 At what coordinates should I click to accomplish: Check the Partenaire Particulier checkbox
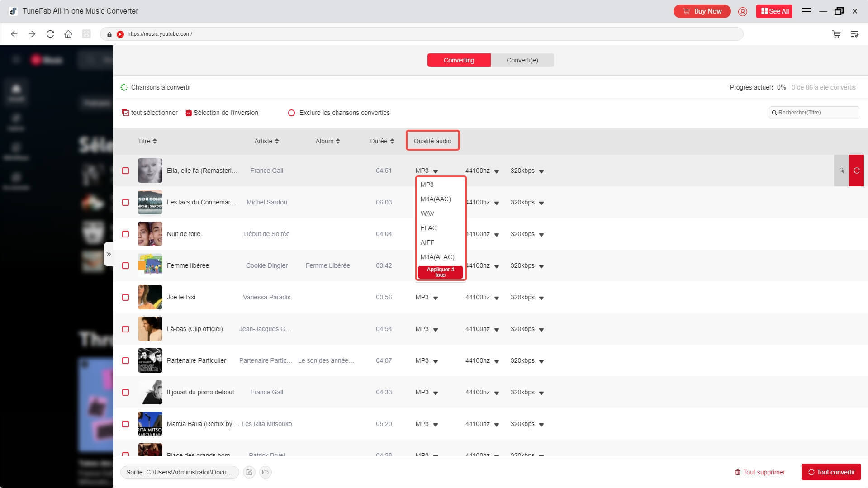[126, 360]
